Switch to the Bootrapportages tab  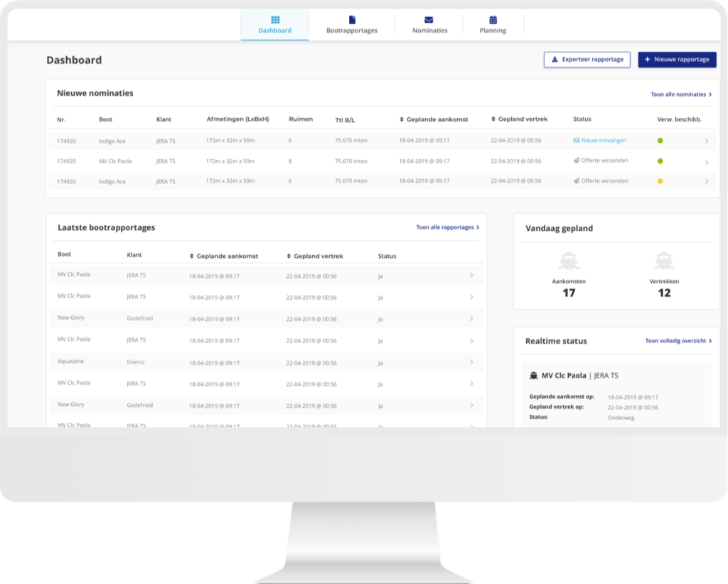click(352, 26)
